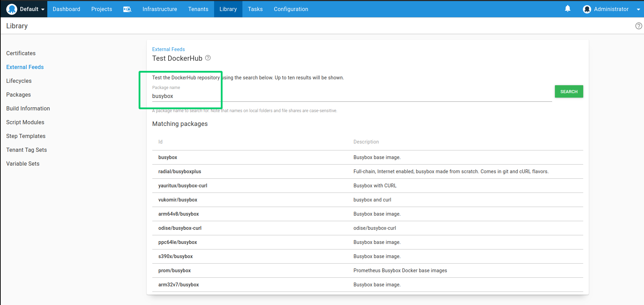Open the Projects menu
The width and height of the screenshot is (644, 305).
(x=102, y=9)
